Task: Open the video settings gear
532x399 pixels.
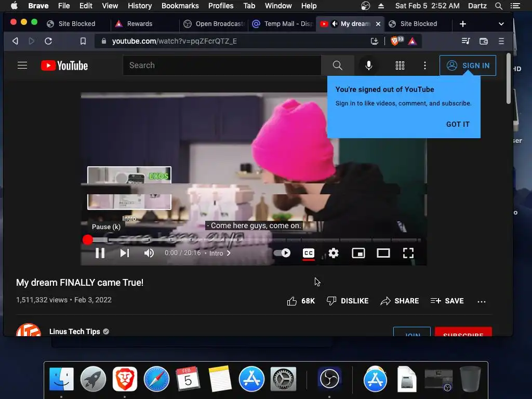Action: 334,253
